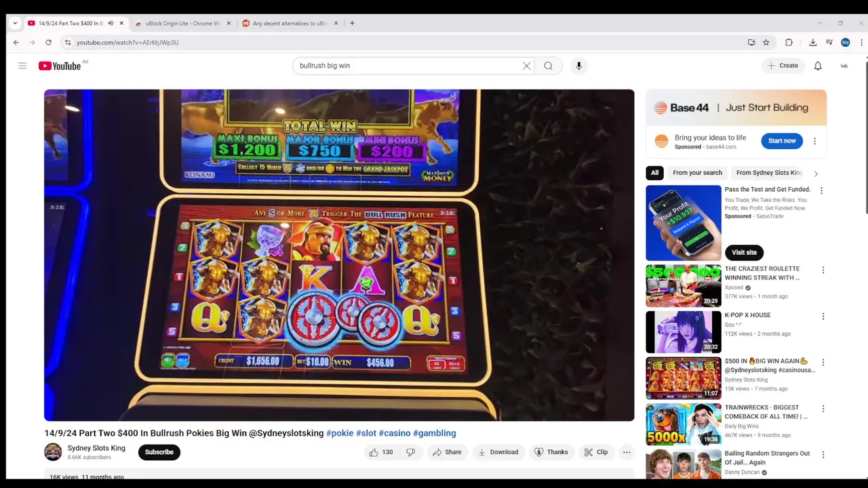View site information icon in address bar

pos(67,42)
